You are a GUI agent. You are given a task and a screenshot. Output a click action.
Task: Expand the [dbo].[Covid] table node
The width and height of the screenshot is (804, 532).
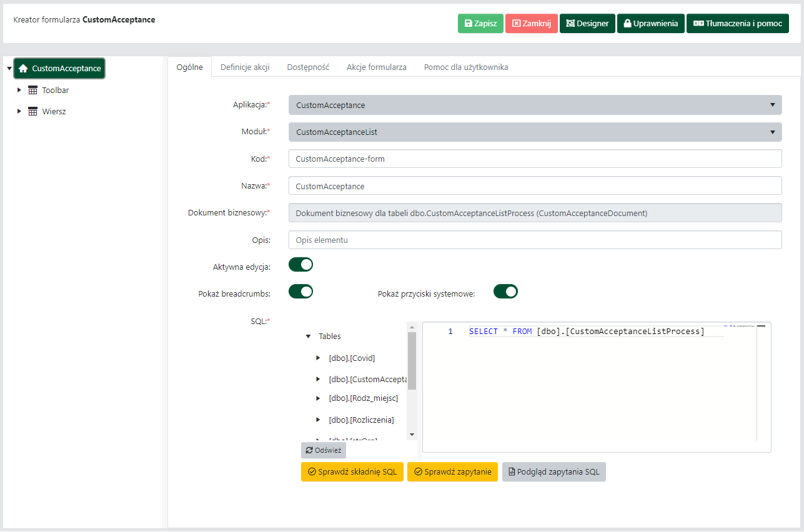coord(318,358)
